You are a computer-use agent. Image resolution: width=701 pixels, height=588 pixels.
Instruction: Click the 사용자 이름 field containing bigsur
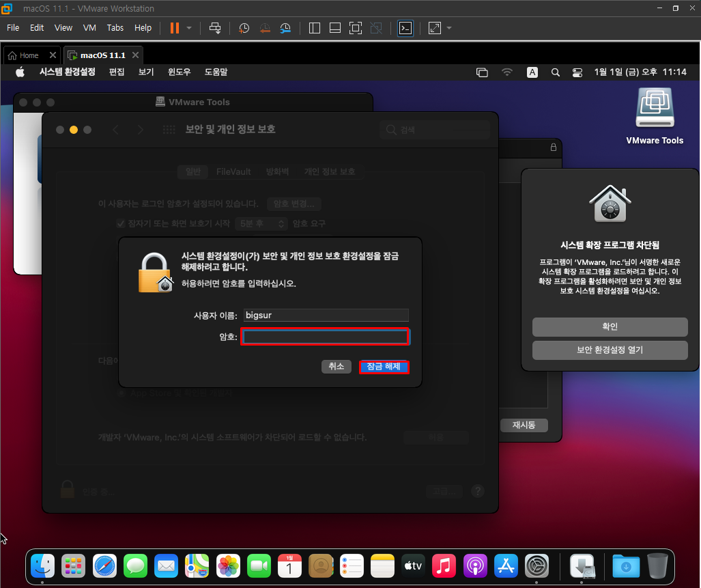(326, 315)
